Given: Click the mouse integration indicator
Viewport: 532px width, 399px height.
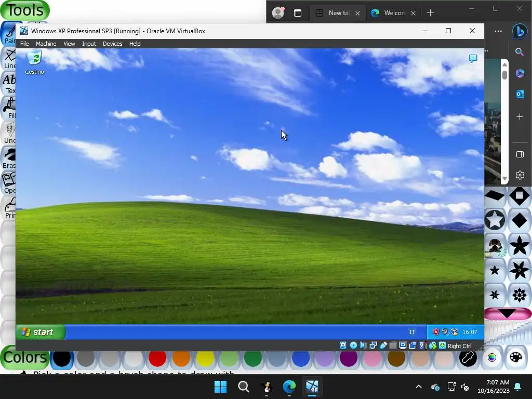Looking at the screenshot, I should [433, 345].
